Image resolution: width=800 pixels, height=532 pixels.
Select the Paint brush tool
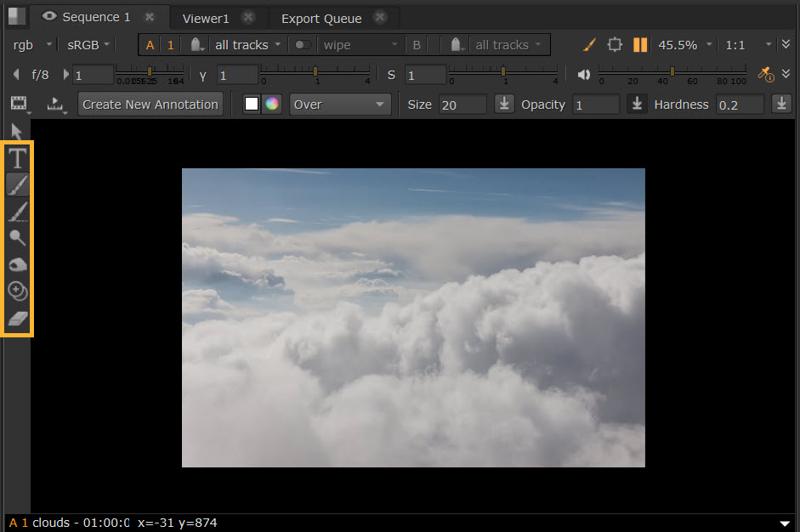click(18, 184)
